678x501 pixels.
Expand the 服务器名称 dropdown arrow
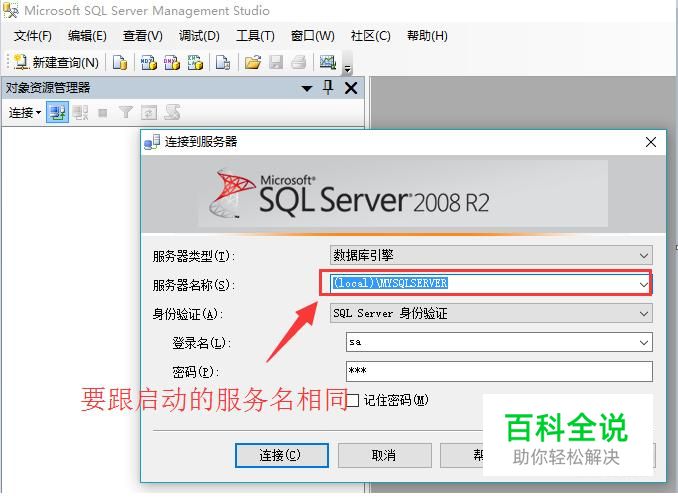click(644, 284)
